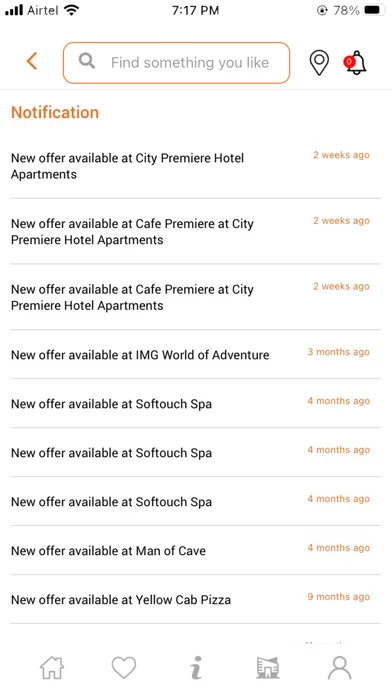This screenshot has height=696, width=392.
Task: Go to the Home tab icon
Action: 52,668
